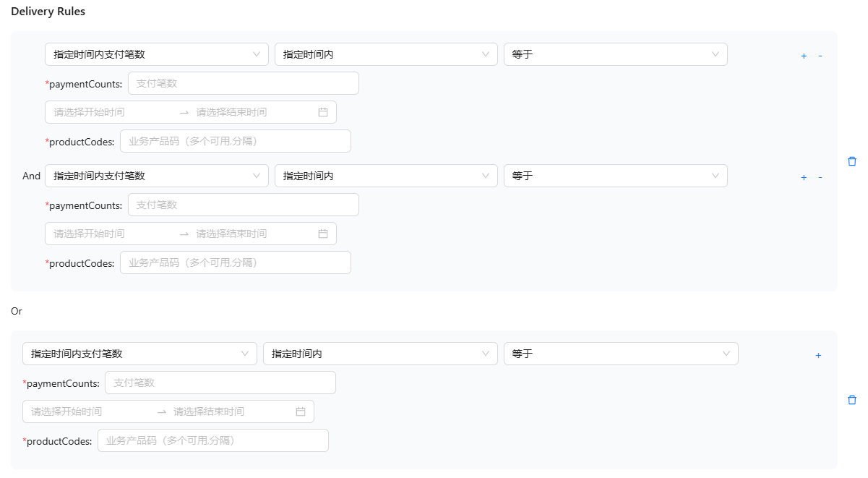The width and height of the screenshot is (868, 478).
Task: Open the top rule's 等于 operator dropdown
Action: [x=616, y=54]
